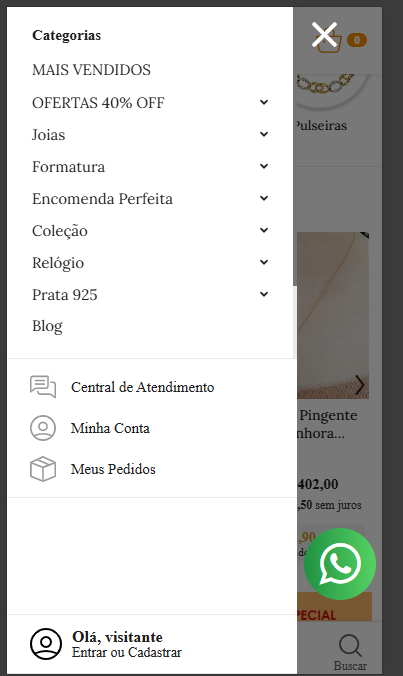This screenshot has width=403, height=676.
Task: Expand the Encomenda Perfeita chevron
Action: click(264, 198)
